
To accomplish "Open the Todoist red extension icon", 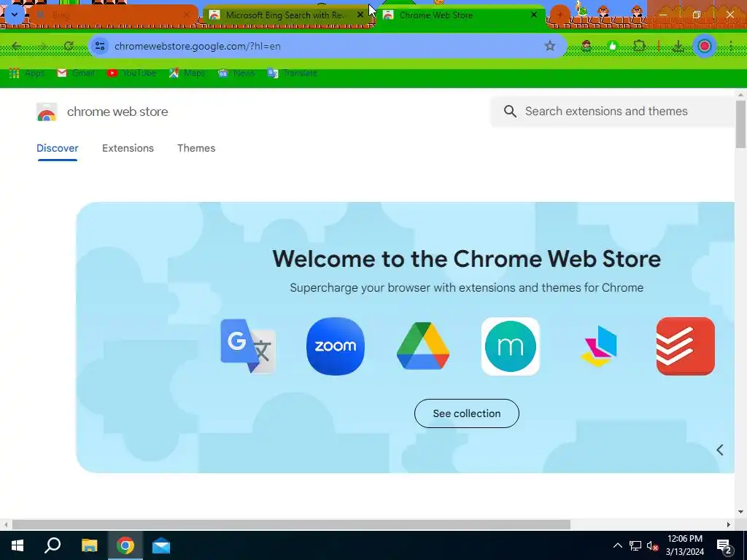I will (x=686, y=346).
